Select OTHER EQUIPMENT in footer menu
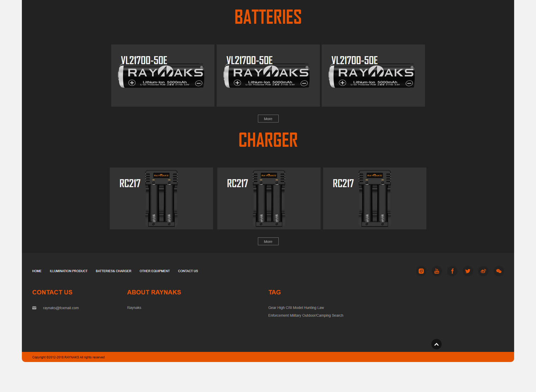Screen dimensions: 536x392 coord(154,271)
